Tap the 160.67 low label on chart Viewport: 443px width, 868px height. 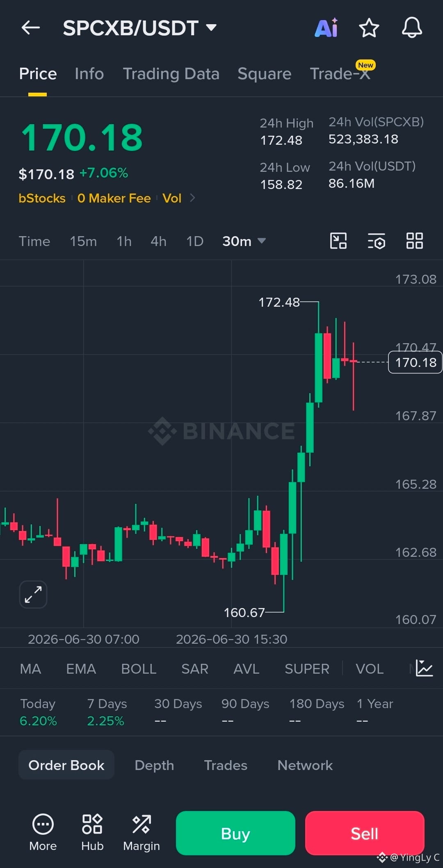[244, 613]
